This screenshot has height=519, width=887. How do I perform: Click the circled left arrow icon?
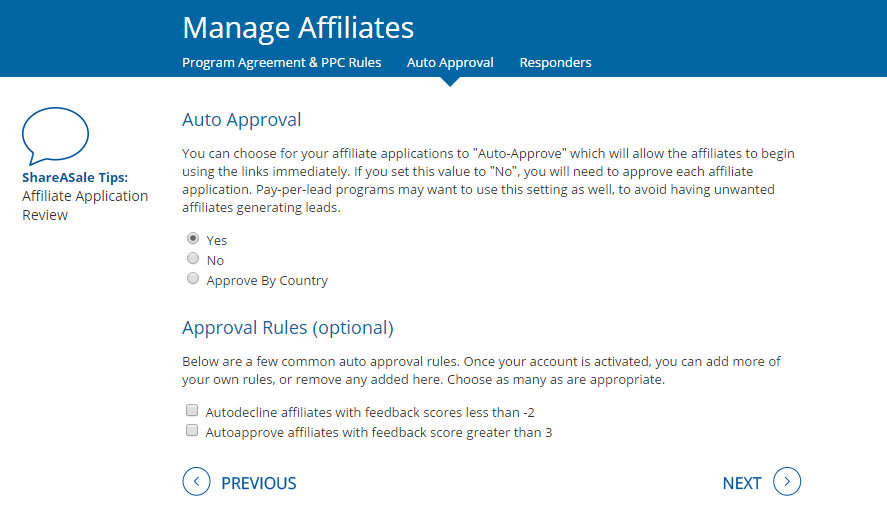[197, 482]
